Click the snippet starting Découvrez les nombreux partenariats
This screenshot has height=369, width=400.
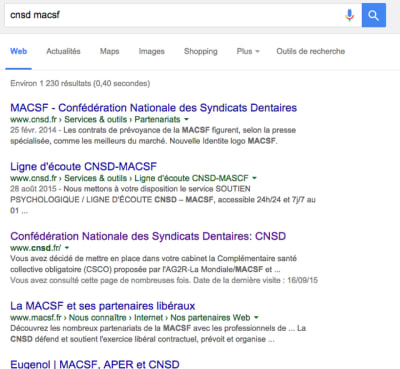158,334
